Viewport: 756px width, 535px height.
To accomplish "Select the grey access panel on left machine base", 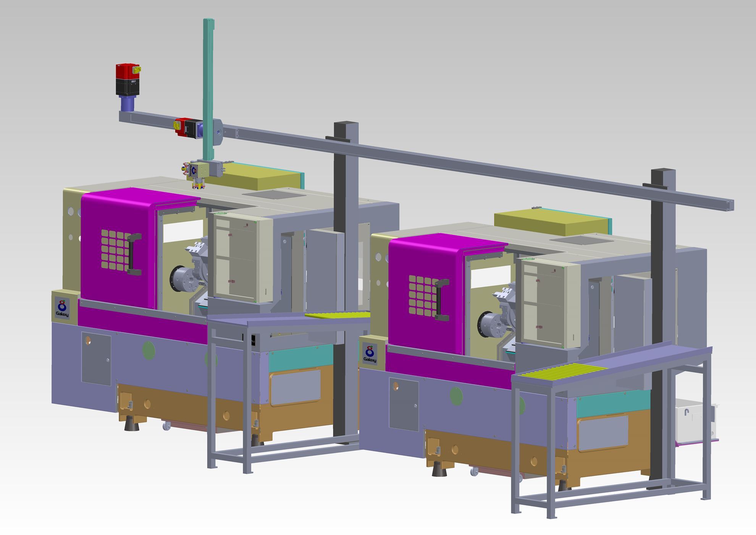I will pos(96,359).
